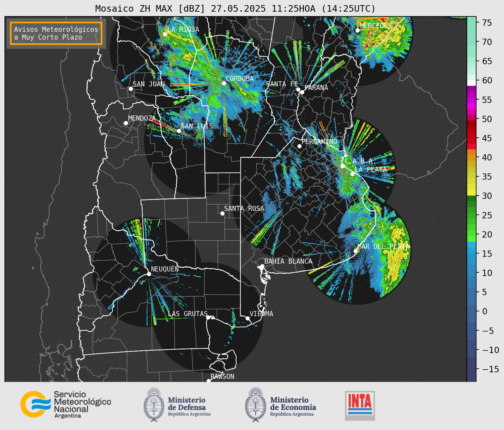Screen dimensions: 504x430
Task: Click the 30 dBZ yellow scale segment
Action: (x=471, y=193)
